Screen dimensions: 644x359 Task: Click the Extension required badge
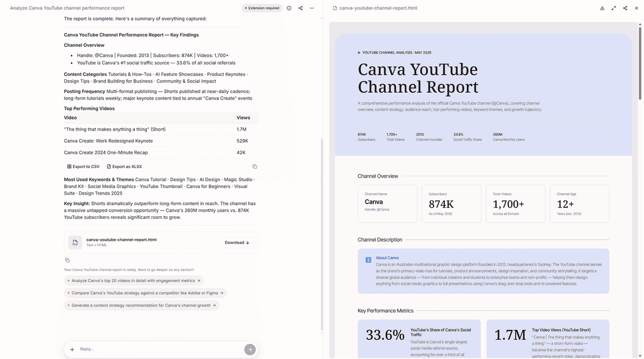[262, 8]
